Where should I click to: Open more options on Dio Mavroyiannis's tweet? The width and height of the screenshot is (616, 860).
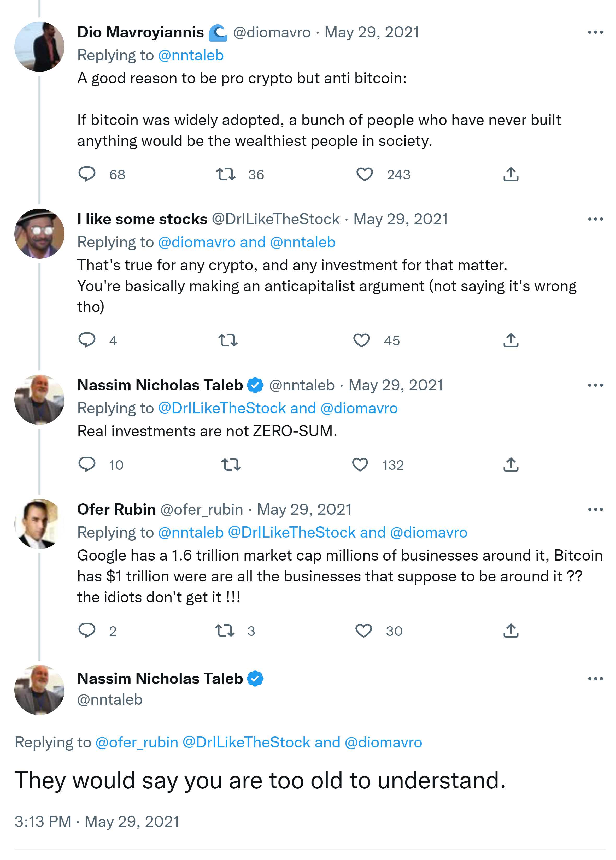pos(595,32)
